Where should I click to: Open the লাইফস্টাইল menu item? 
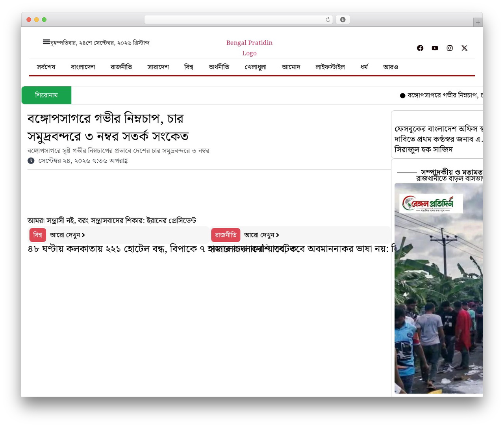[x=330, y=67]
